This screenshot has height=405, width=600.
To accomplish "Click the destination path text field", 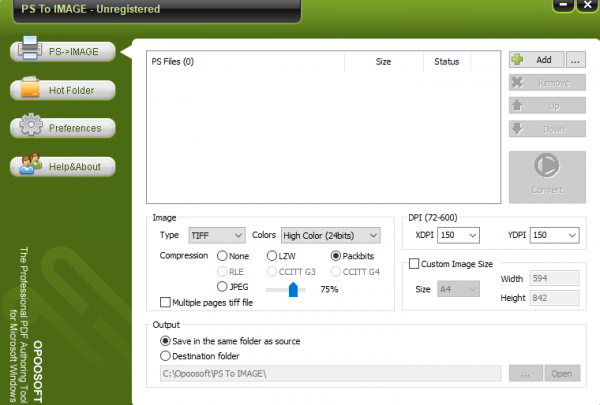I will (x=331, y=373).
